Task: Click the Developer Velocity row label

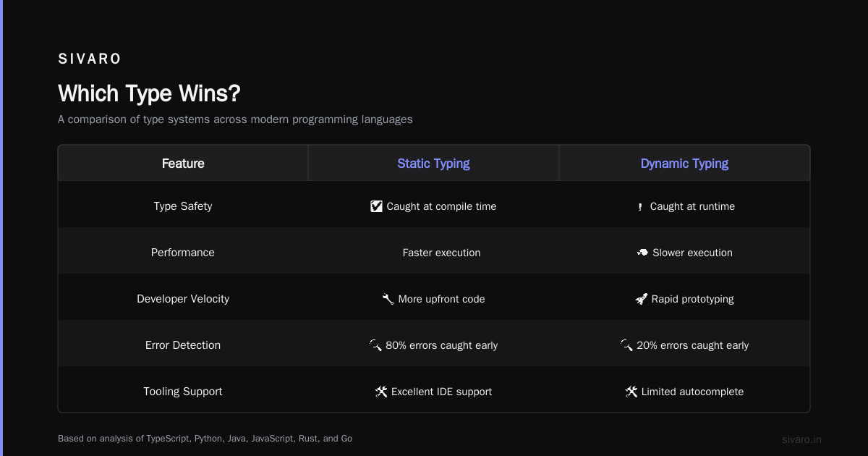Action: pyautogui.click(x=183, y=299)
